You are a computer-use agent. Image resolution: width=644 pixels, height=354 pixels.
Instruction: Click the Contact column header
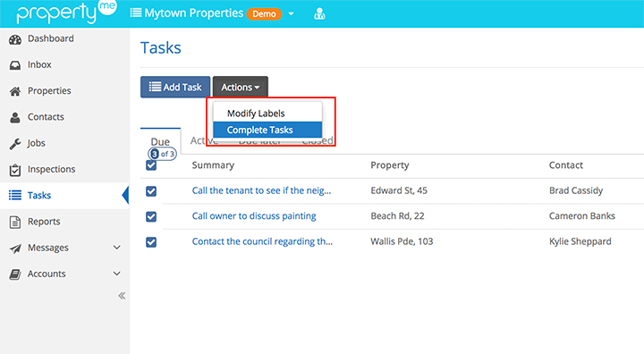pyautogui.click(x=566, y=165)
